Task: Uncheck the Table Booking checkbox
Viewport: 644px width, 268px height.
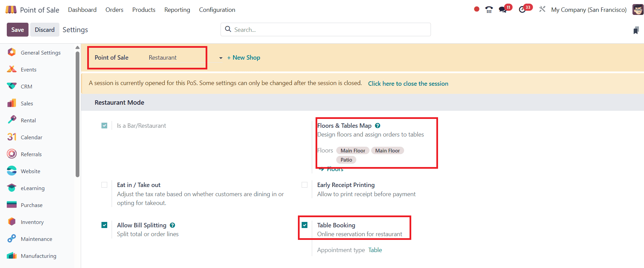Action: coord(305,225)
